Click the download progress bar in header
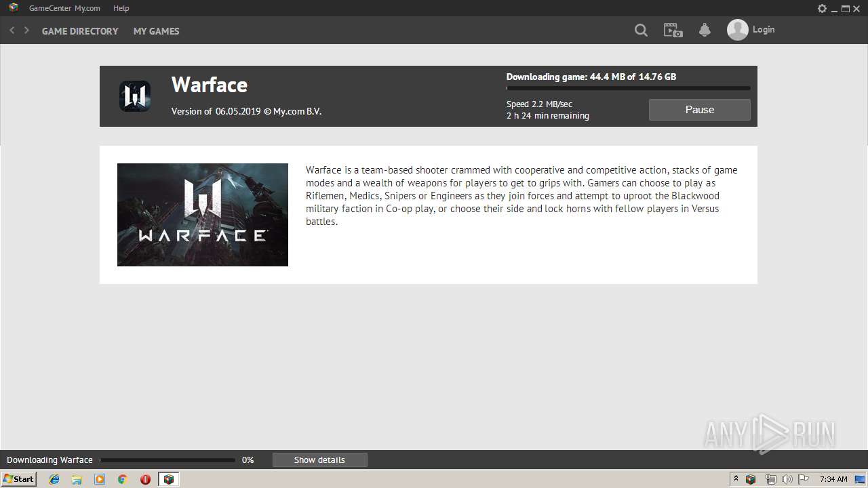The image size is (868, 488). pyautogui.click(x=629, y=88)
